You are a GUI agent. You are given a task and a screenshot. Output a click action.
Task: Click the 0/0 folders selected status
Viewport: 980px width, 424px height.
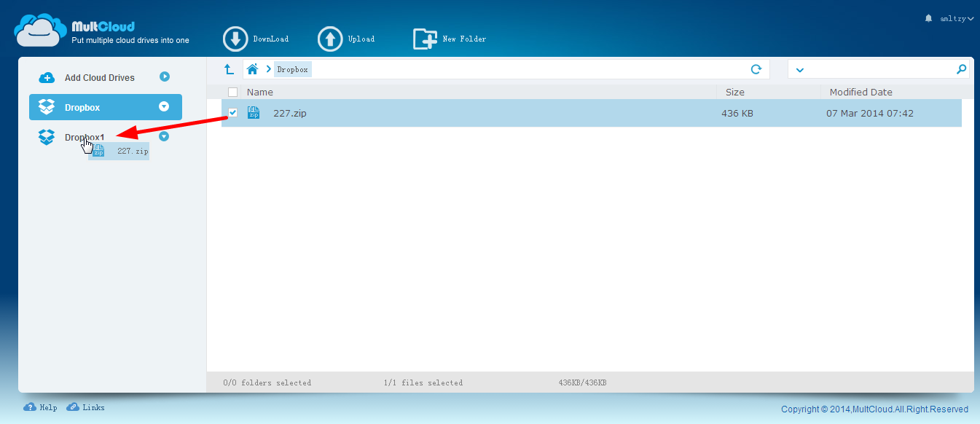267,382
